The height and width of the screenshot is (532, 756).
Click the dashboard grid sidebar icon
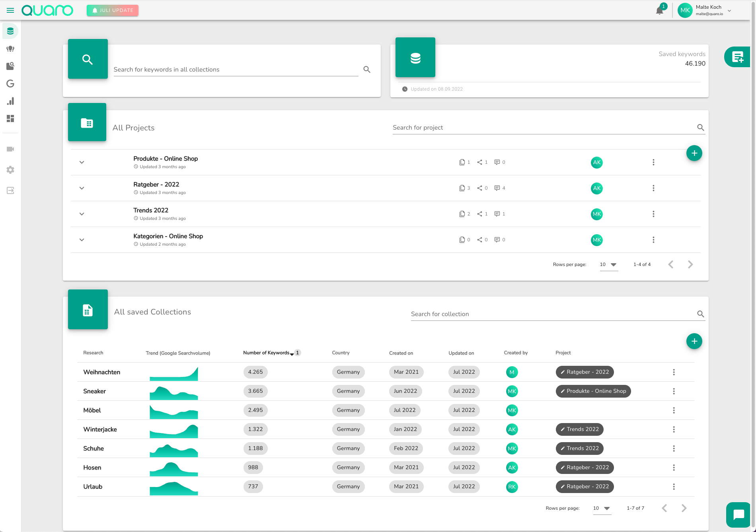point(10,118)
